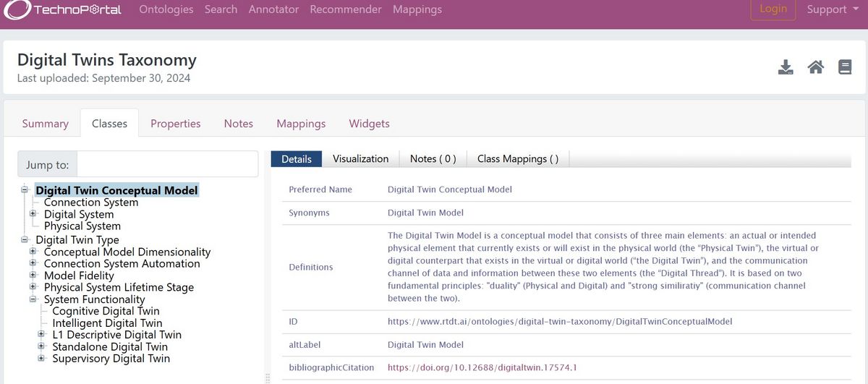Click the home icon for the ontology
This screenshot has height=384, width=868.
[x=815, y=67]
